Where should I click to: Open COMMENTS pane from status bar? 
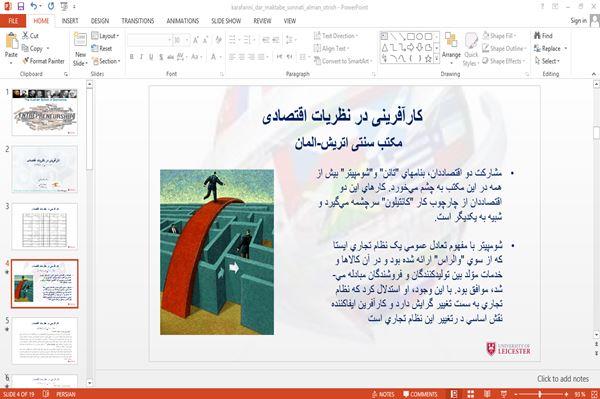(420, 394)
